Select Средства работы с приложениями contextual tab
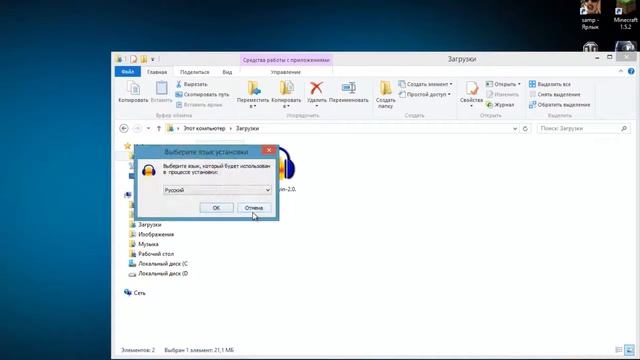Viewport: 640px width, 360px height. (x=286, y=60)
